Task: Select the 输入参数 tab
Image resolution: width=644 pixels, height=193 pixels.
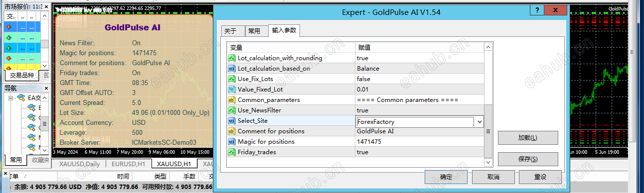Action: 284,30
